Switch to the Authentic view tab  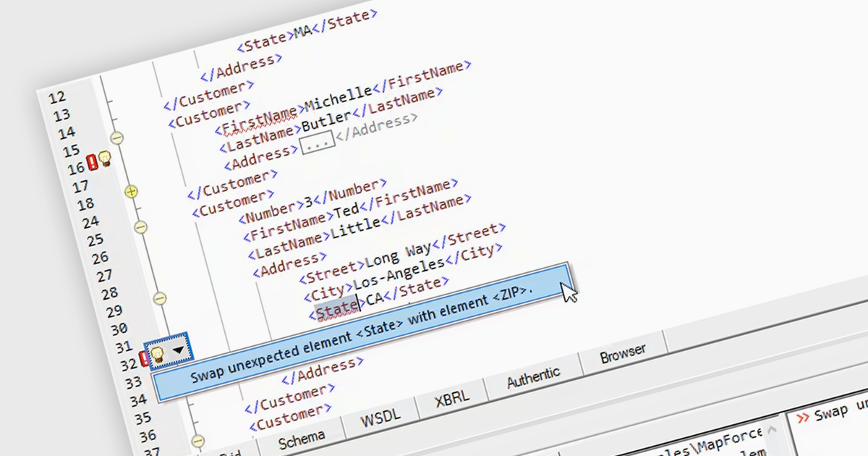[x=534, y=376]
